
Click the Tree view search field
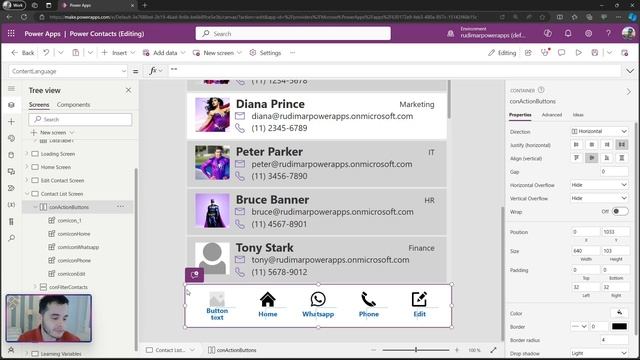80,119
